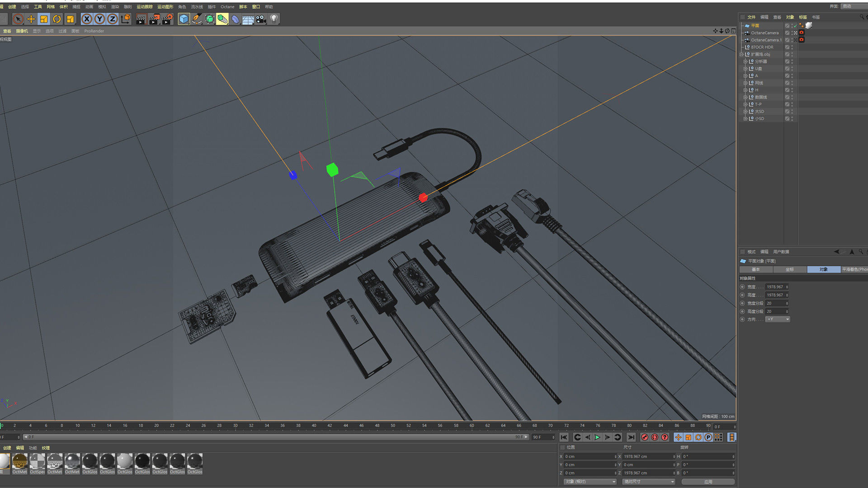Click the Render to Picture Viewer icon

coord(154,19)
